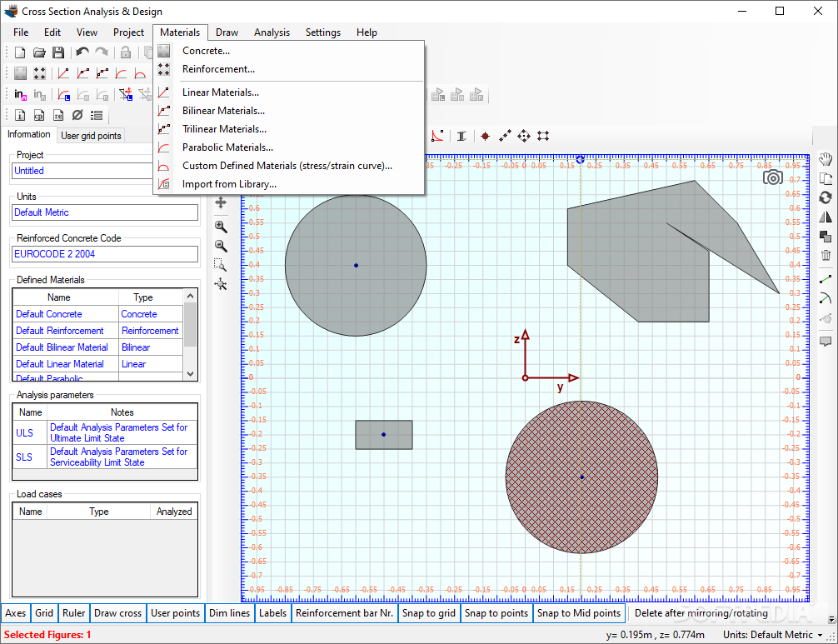Click the draw line segment icon
838x644 pixels.
click(x=826, y=280)
